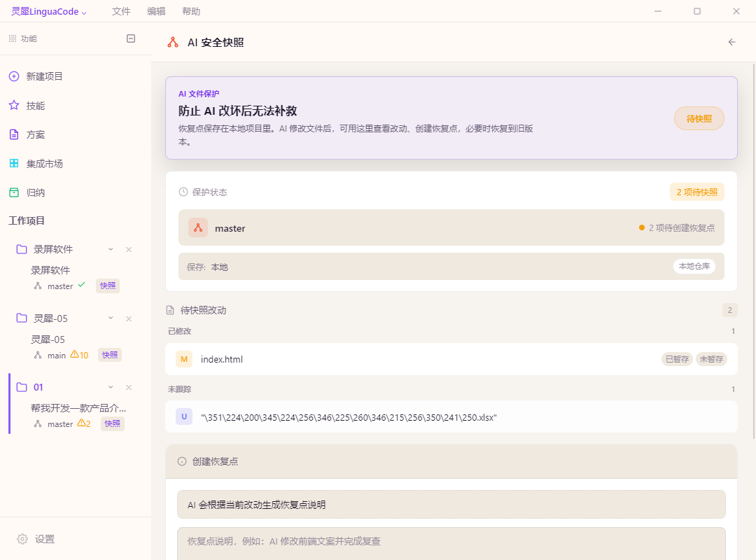Click 2 项待创建恢复点 status text

[682, 227]
